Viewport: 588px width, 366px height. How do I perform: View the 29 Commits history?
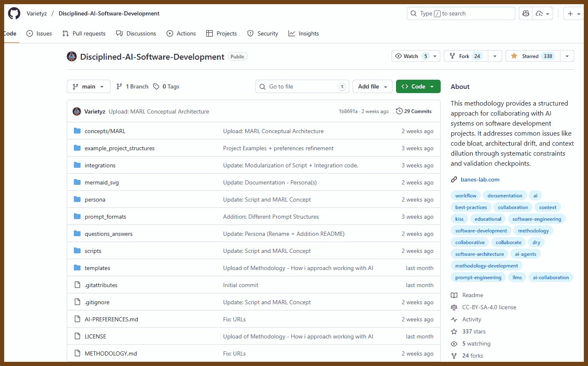pyautogui.click(x=414, y=111)
